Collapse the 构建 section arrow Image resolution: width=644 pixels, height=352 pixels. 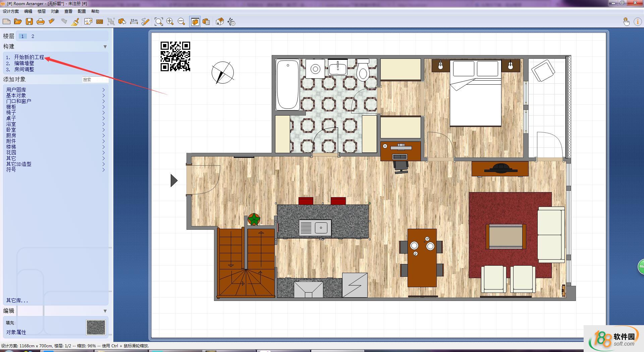[x=105, y=47]
